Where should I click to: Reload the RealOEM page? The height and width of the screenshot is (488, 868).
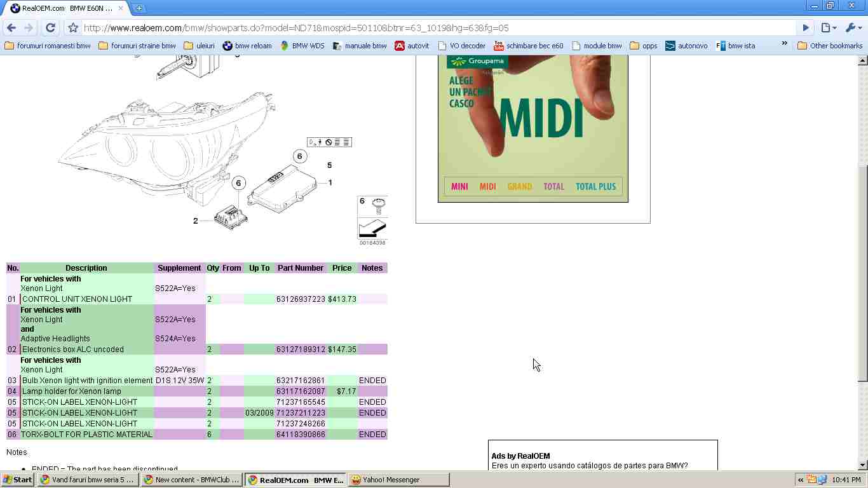pos(51,28)
